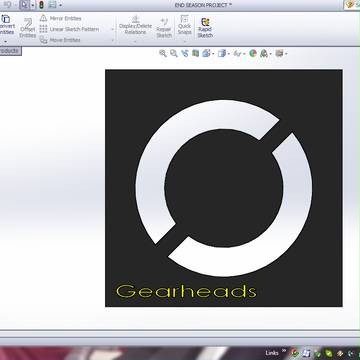The height and width of the screenshot is (360, 360).
Task: Click the bright green tray icon
Action: tap(329, 353)
